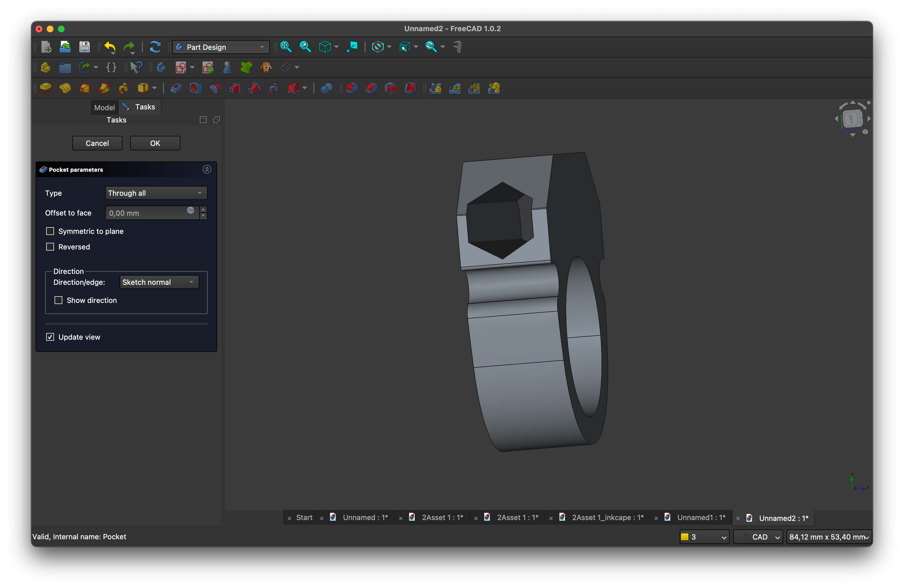Click the Cancel button
Viewport: 904px width, 588px height.
point(97,143)
